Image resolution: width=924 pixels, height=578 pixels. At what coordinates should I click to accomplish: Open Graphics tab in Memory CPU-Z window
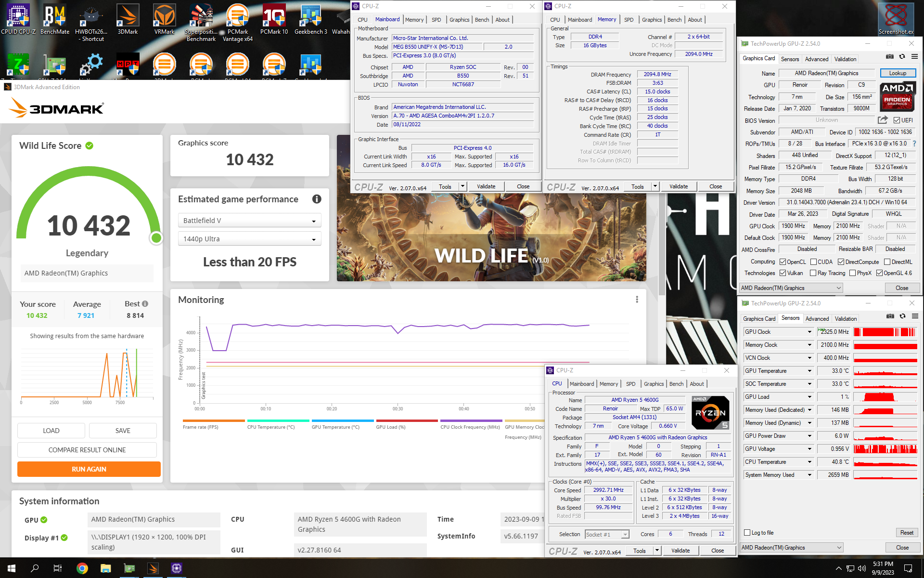coord(652,20)
